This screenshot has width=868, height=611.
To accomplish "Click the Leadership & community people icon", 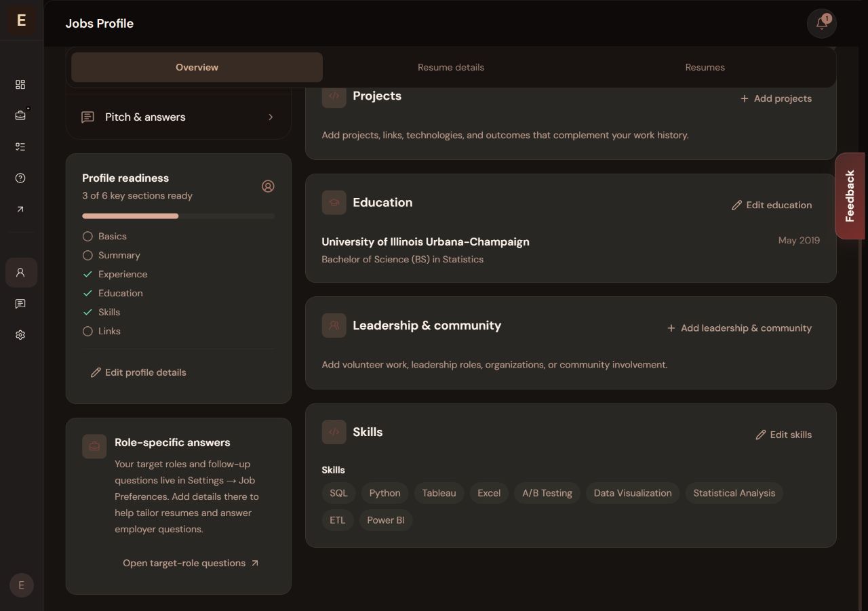I will coord(334,326).
